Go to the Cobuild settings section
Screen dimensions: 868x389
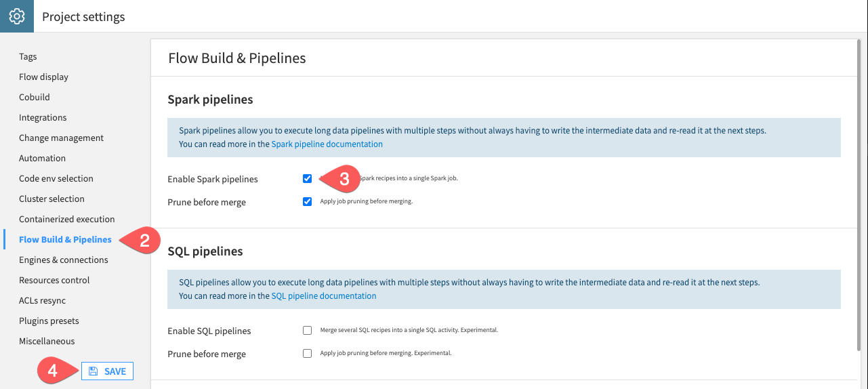coord(35,98)
